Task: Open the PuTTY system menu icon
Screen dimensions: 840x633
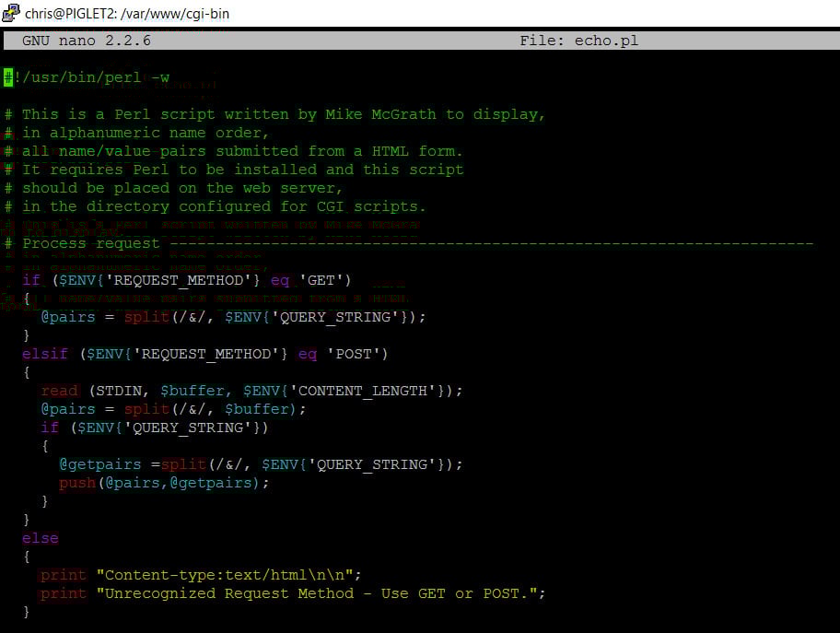Action: (x=10, y=13)
